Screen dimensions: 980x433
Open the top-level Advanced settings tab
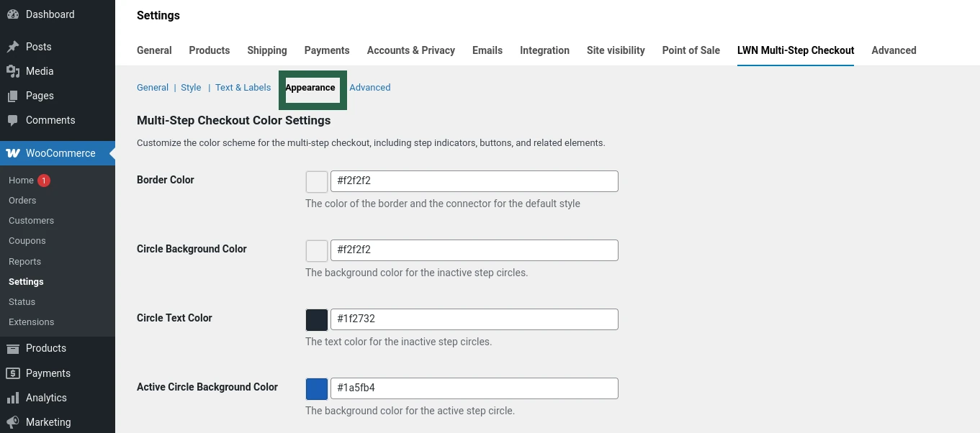pyautogui.click(x=894, y=50)
